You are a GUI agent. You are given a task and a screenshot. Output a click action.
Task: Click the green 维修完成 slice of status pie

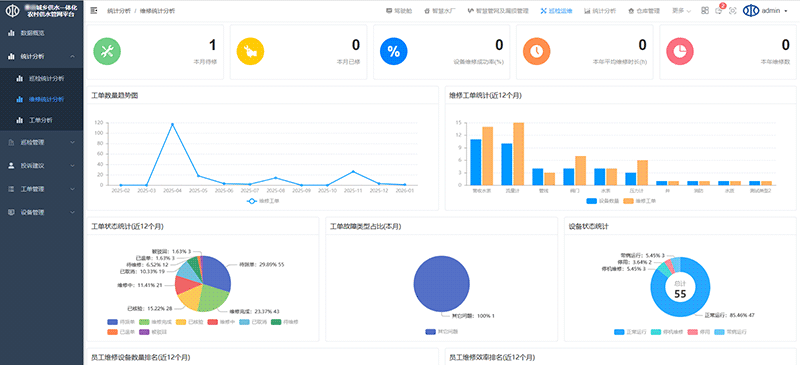[x=213, y=299]
